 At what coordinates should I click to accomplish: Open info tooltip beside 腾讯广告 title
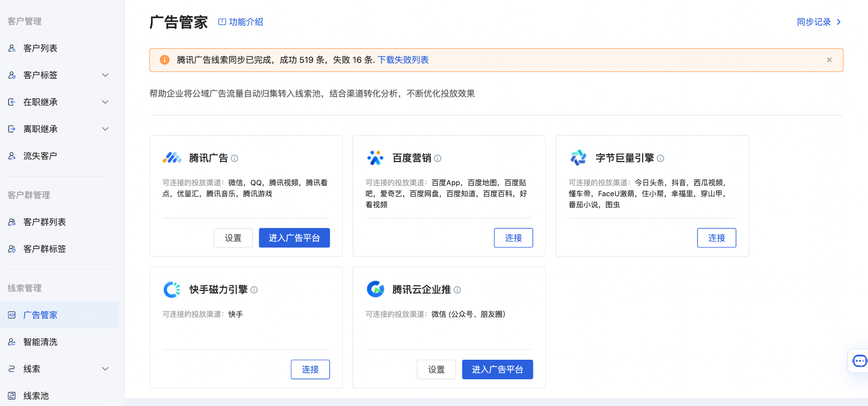(234, 158)
